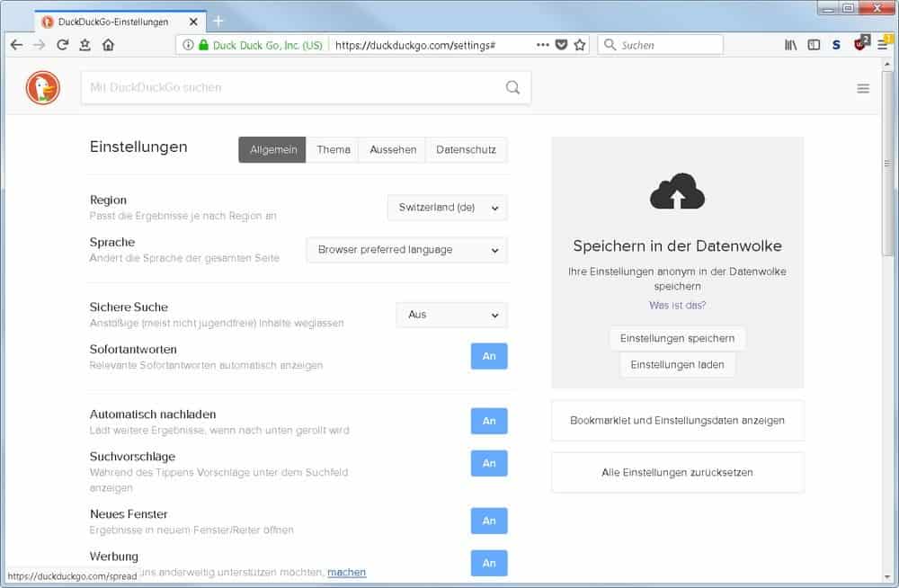This screenshot has width=899, height=588.
Task: Select the Thema settings tab
Action: click(333, 149)
